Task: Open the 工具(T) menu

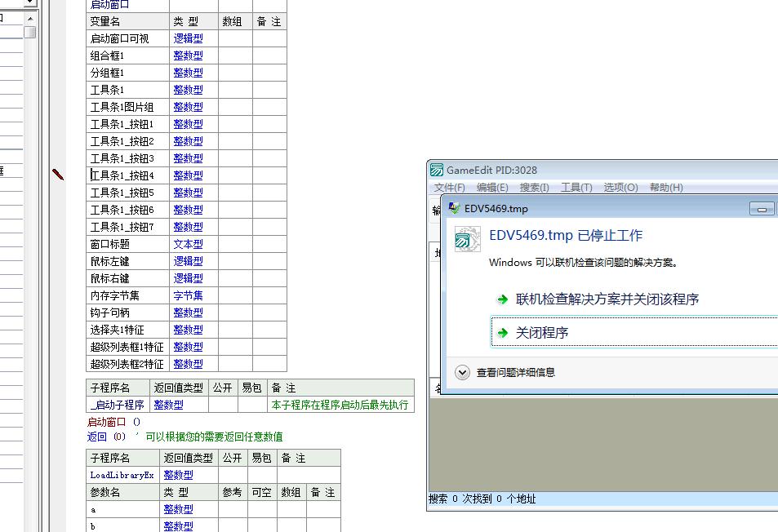Action: [x=576, y=188]
